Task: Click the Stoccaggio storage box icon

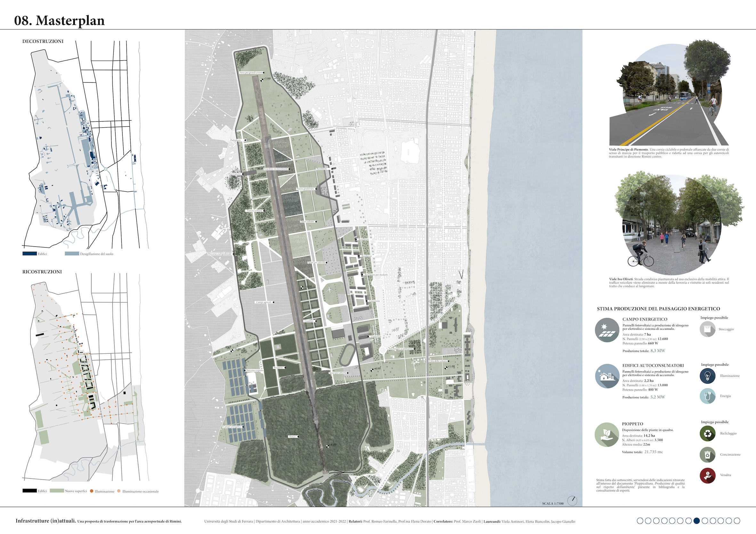Action: pos(708,329)
